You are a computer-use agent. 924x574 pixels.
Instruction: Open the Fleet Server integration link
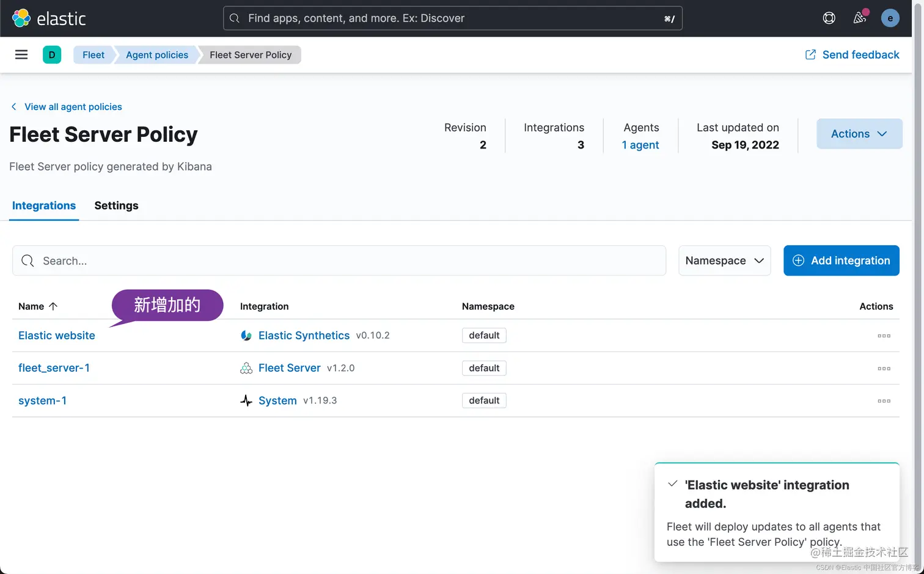290,368
